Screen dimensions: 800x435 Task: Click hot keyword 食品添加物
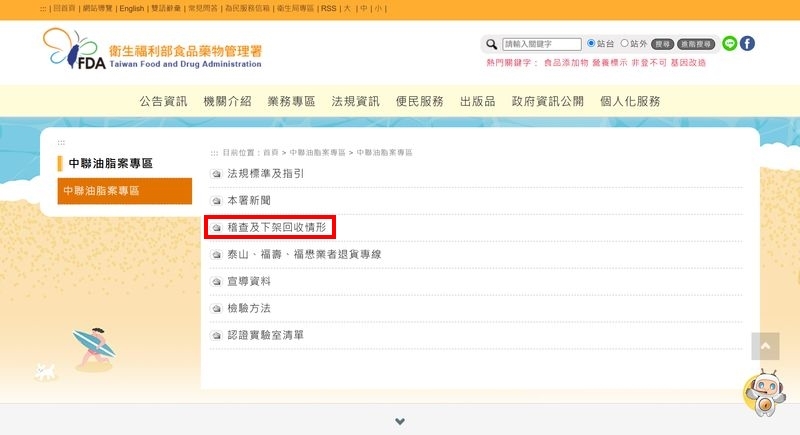pos(566,63)
